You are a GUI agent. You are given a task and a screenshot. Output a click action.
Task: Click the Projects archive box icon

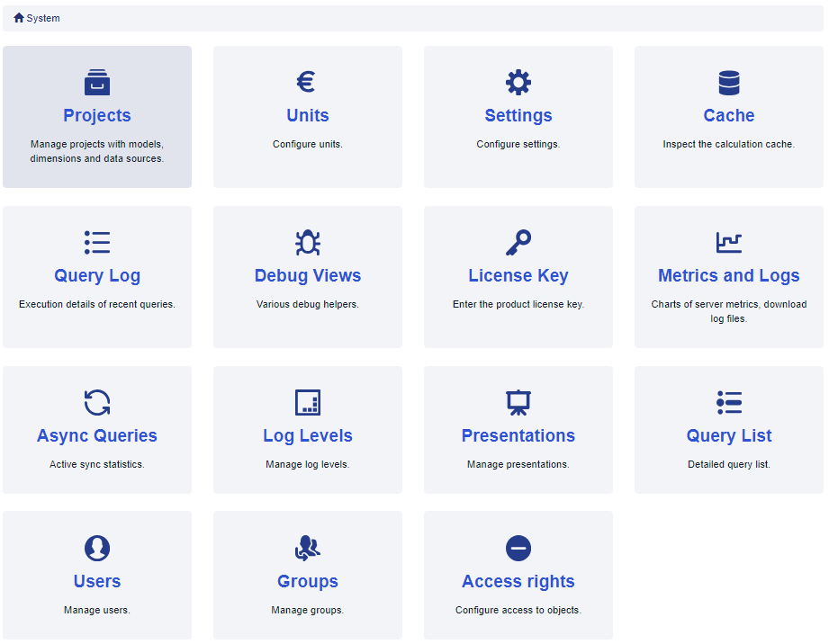pyautogui.click(x=97, y=83)
